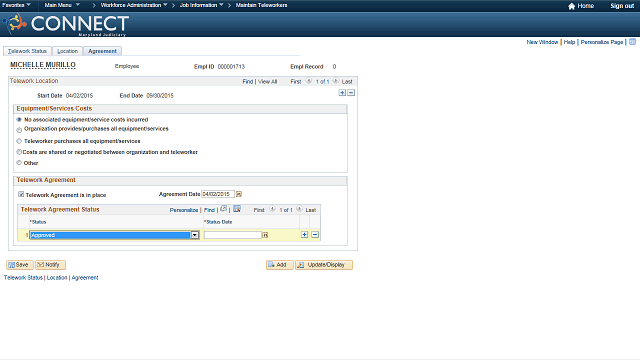The height and width of the screenshot is (360, 640).
Task: Show previous Agreement Status row arrow
Action: (x=272, y=209)
